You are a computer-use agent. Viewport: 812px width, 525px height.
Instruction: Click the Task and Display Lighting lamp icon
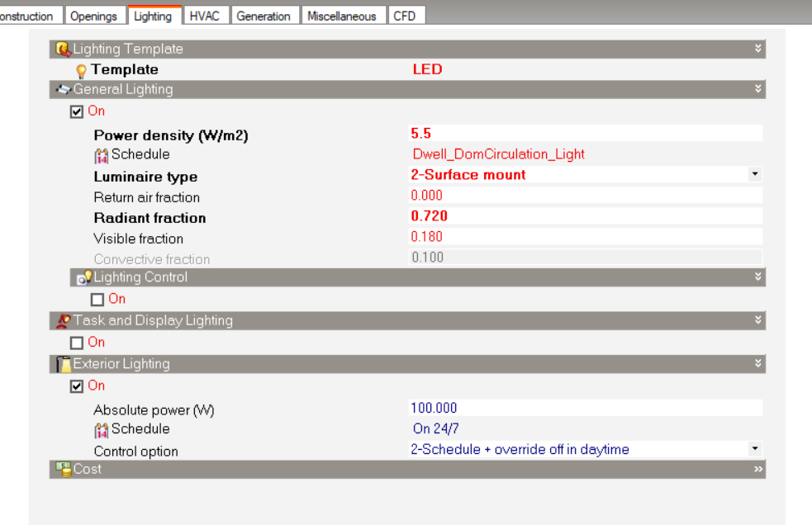coord(63,321)
